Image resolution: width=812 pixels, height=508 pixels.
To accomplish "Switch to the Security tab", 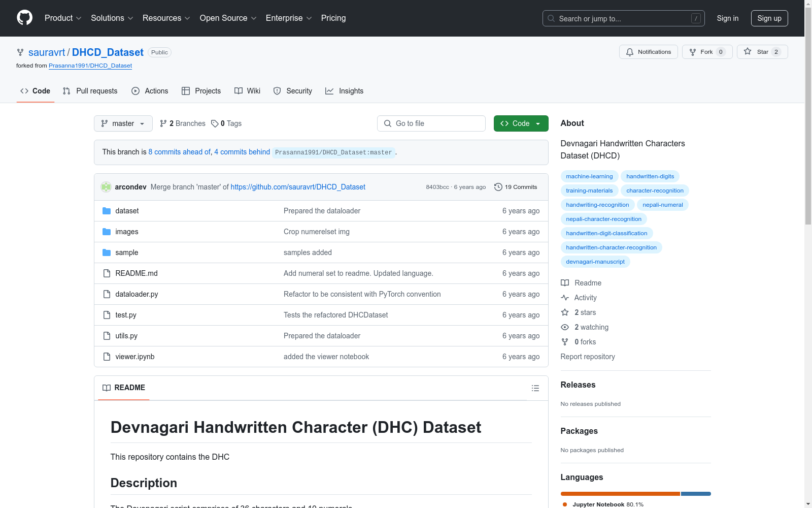I will [x=293, y=91].
